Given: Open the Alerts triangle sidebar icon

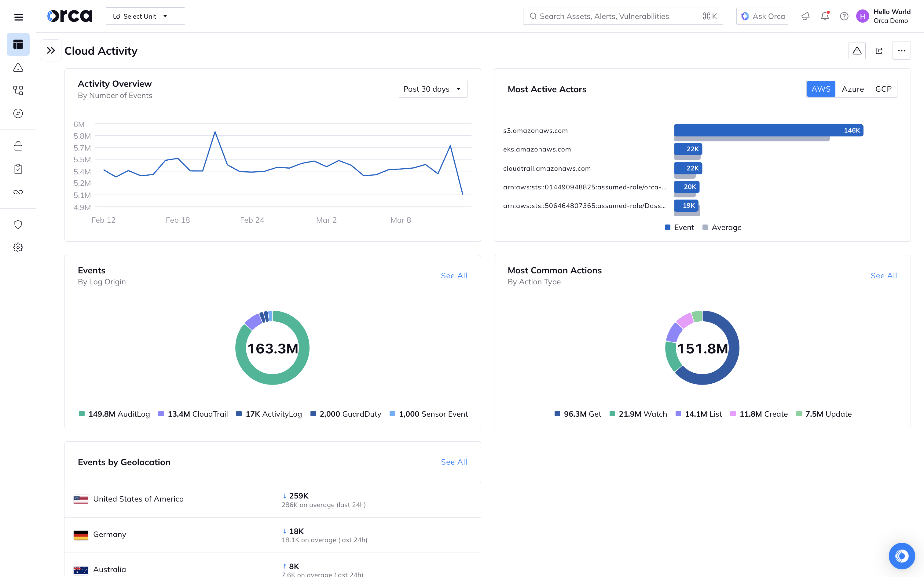Looking at the screenshot, I should click(18, 68).
